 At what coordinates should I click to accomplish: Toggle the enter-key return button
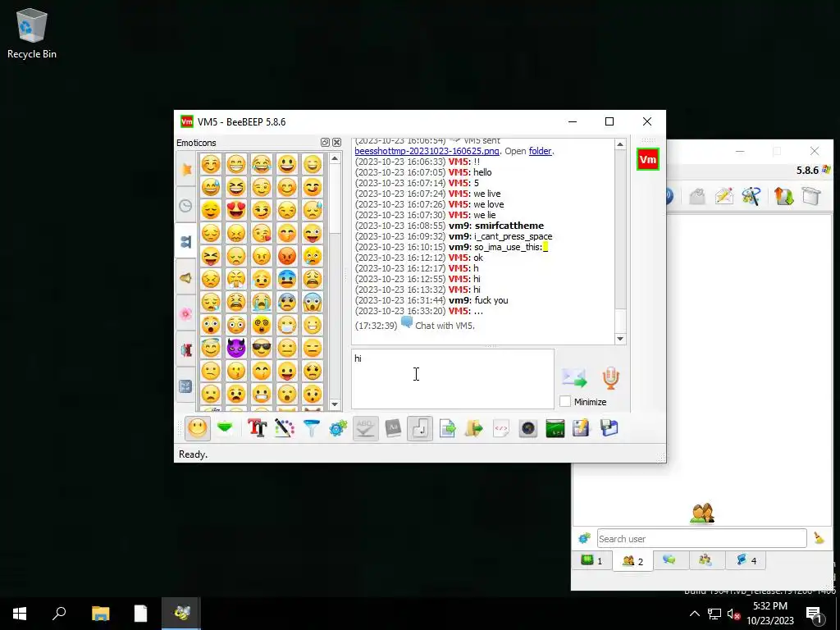pyautogui.click(x=419, y=428)
